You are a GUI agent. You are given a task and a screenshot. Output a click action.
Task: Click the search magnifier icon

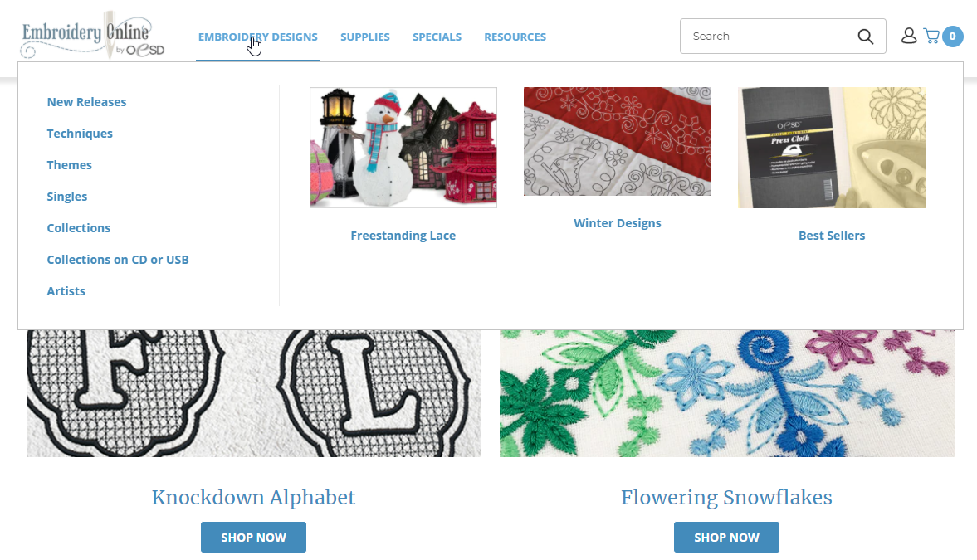(865, 37)
